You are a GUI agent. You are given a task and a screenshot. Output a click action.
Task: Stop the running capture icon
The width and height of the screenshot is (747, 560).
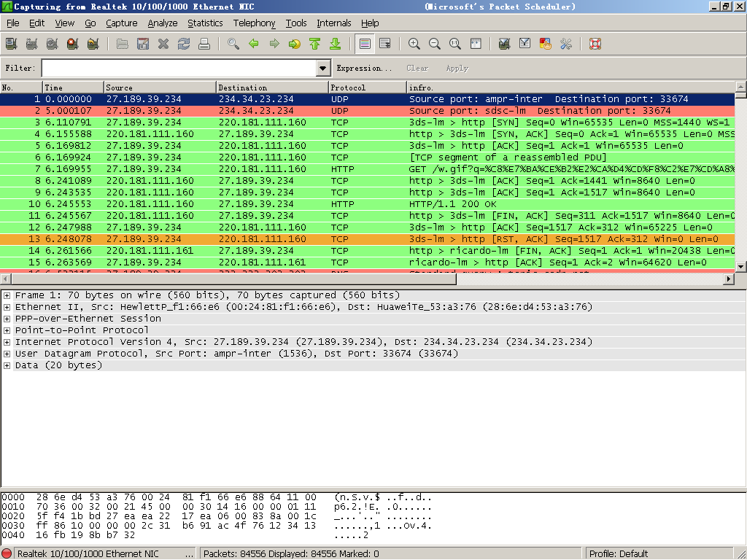tap(73, 44)
